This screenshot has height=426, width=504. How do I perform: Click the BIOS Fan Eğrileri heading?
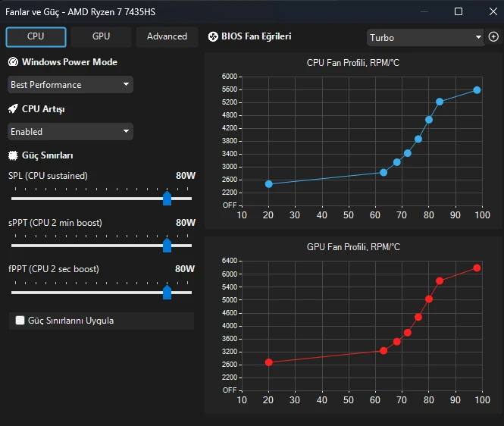(256, 36)
